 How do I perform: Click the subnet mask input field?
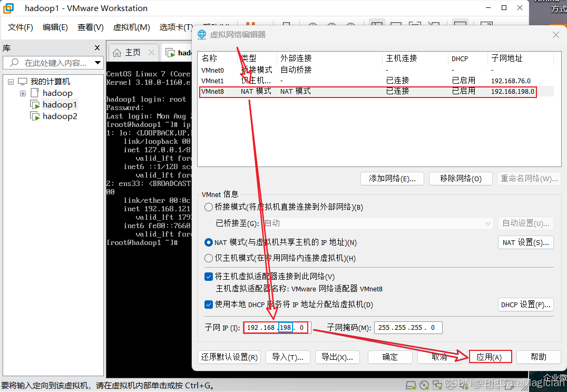coord(408,328)
